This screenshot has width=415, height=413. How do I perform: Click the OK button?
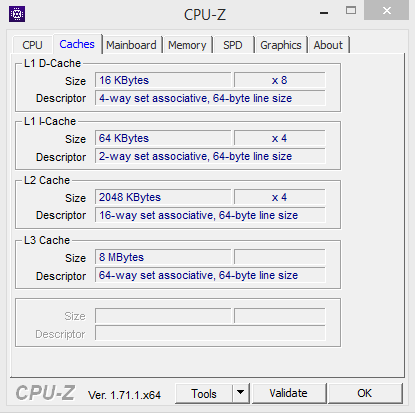(365, 393)
